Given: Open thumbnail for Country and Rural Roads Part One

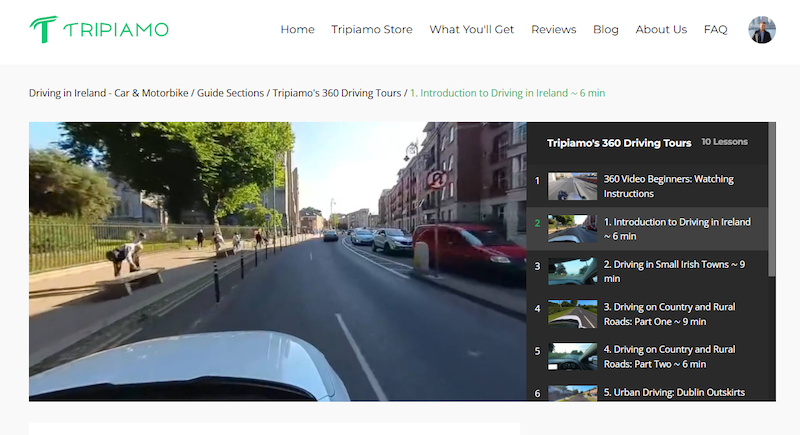Looking at the screenshot, I should pos(572,314).
